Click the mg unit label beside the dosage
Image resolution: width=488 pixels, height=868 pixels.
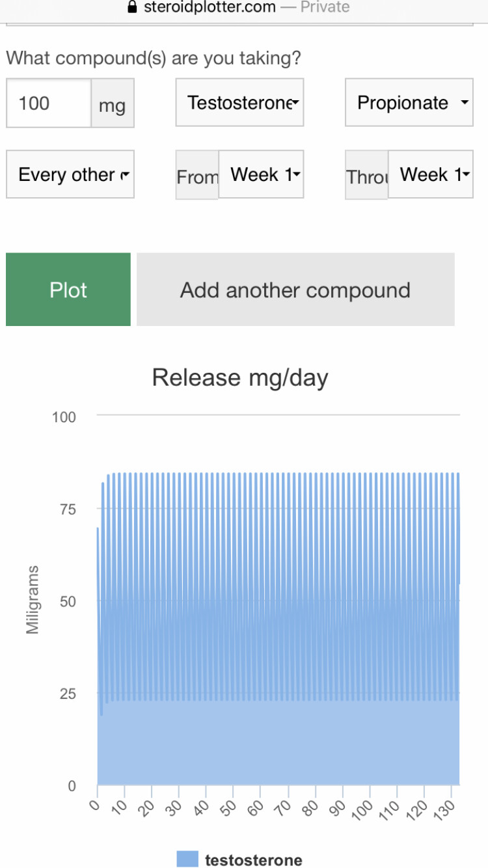click(x=113, y=104)
